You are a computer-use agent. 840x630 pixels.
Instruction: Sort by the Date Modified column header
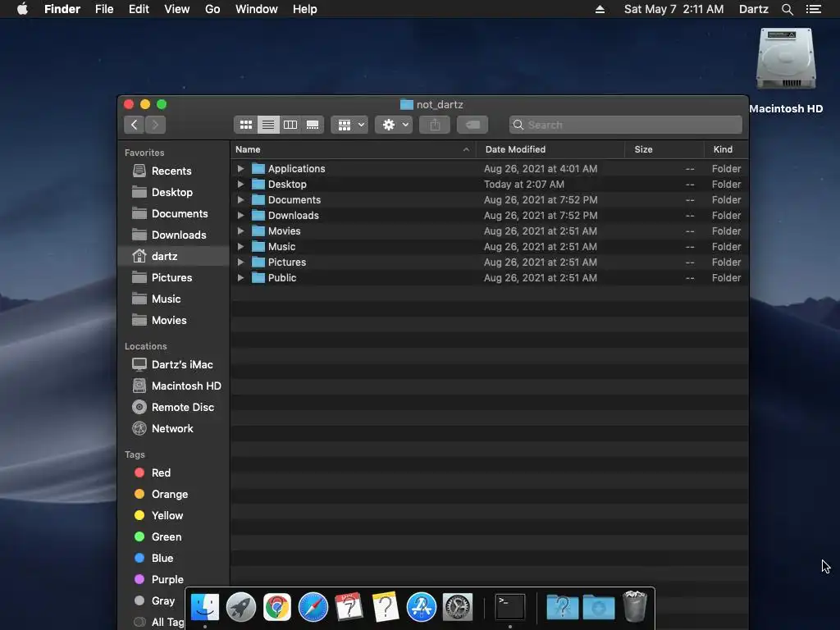550,149
